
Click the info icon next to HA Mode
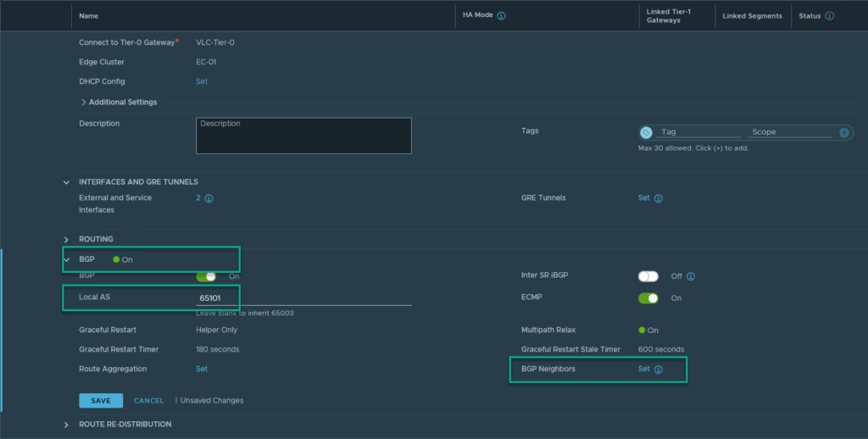pos(502,16)
